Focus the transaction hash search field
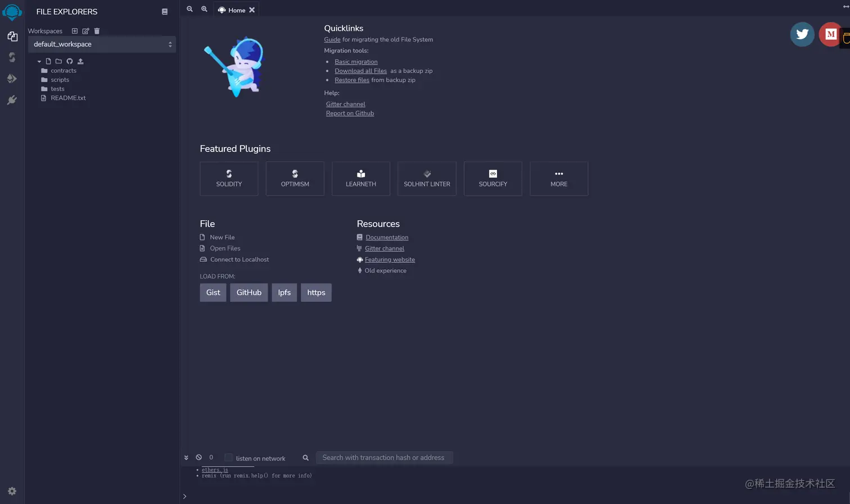The width and height of the screenshot is (850, 504). (x=384, y=458)
